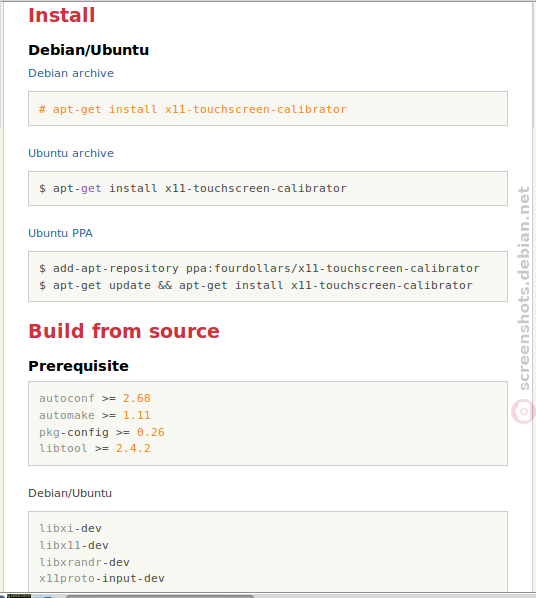Click the Prerequisite subheading
The height and width of the screenshot is (598, 536).
click(x=78, y=366)
